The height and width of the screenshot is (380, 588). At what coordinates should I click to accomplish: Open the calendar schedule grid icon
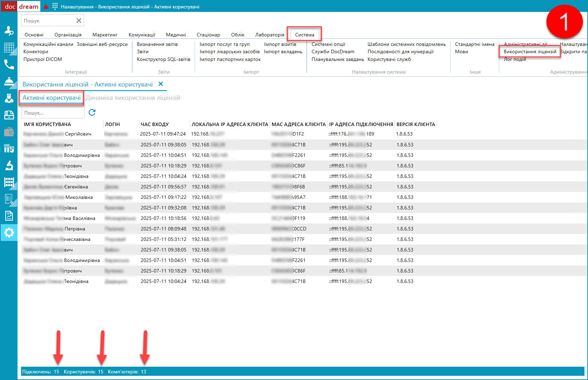(9, 48)
